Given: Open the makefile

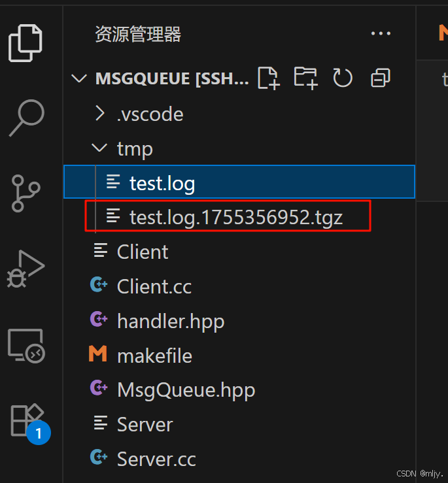Looking at the screenshot, I should [x=239, y=355].
